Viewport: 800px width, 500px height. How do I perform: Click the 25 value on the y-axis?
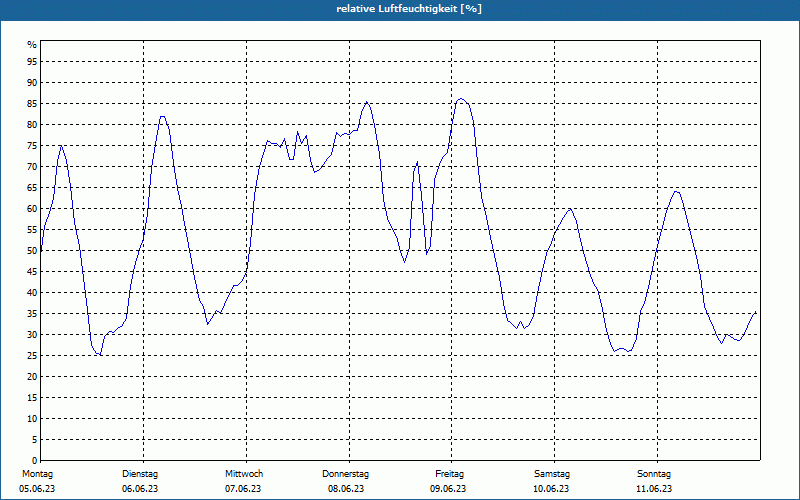point(32,356)
